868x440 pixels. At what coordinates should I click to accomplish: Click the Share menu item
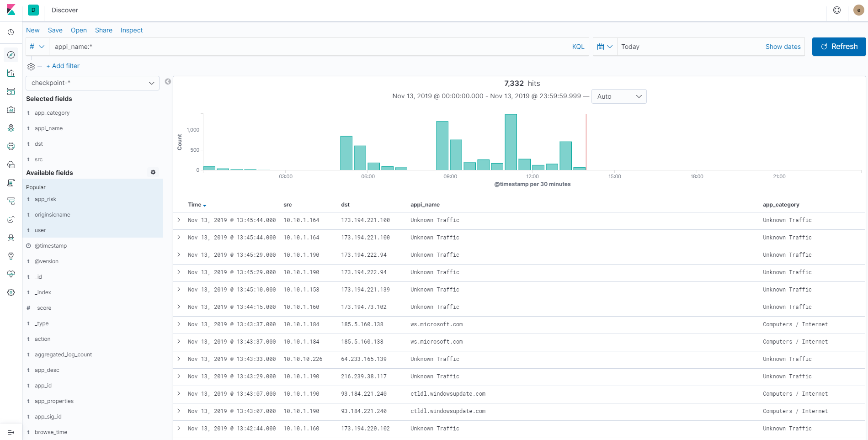click(103, 30)
